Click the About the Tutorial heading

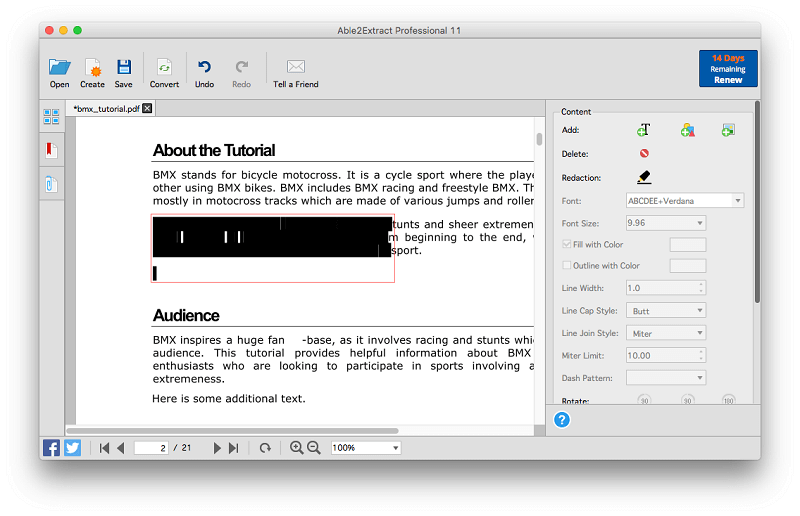click(x=214, y=151)
